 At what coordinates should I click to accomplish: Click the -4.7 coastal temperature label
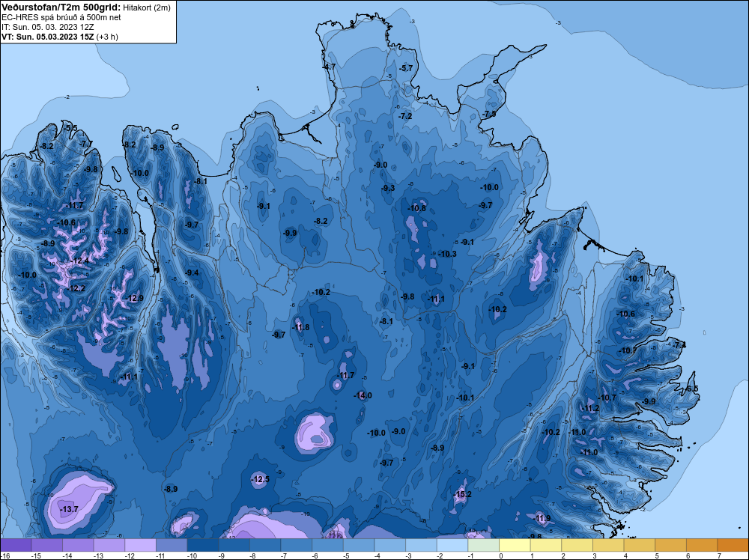click(329, 67)
